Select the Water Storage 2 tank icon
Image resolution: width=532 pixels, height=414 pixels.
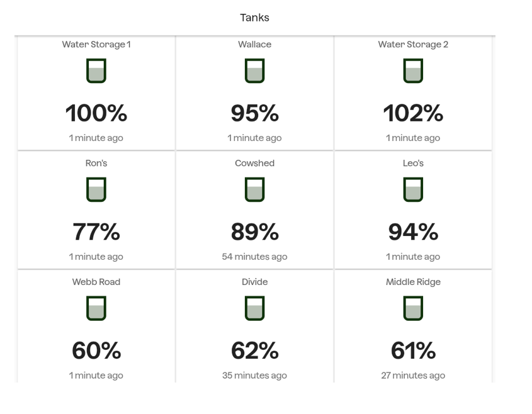click(x=413, y=71)
